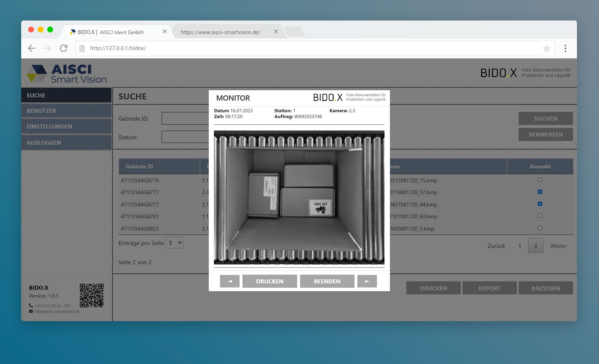This screenshot has height=364, width=599.
Task: Open the EINSTELLUNGEN sidebar item
Action: click(66, 127)
